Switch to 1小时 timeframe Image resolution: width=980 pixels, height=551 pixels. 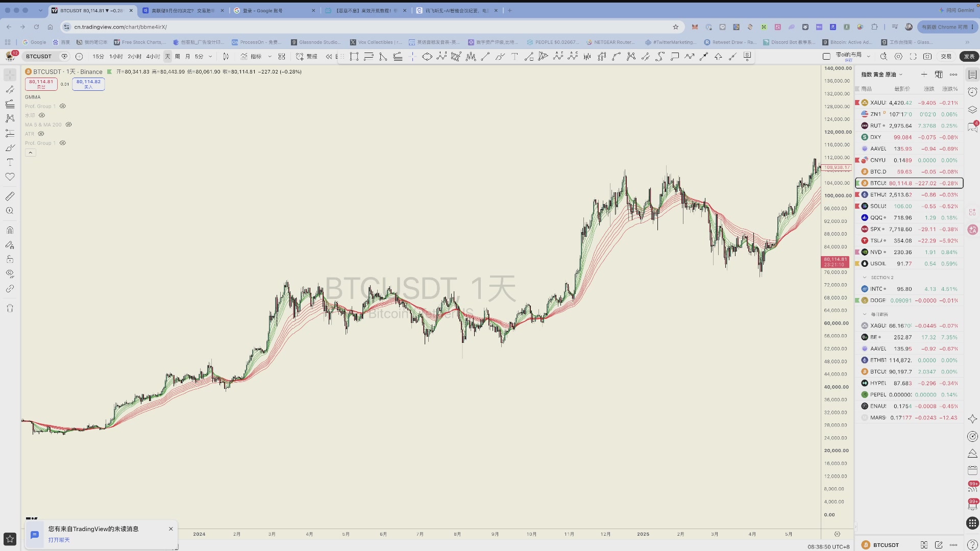(116, 57)
